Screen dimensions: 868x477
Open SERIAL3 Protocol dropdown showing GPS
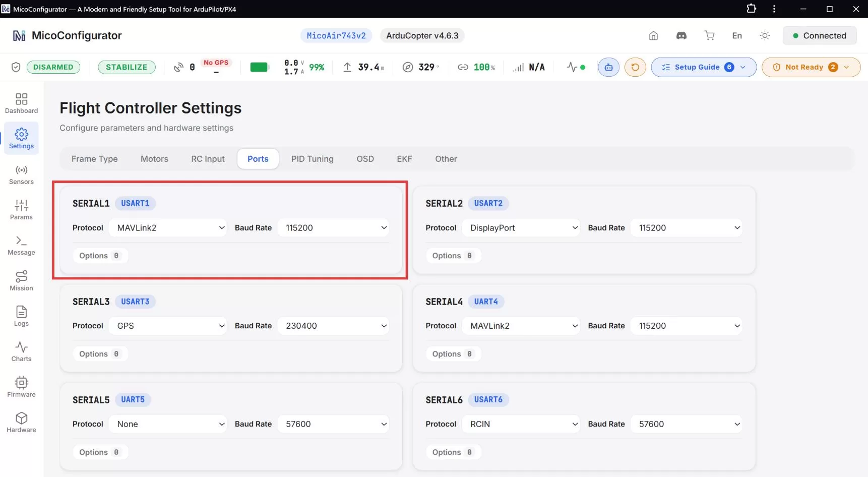pos(169,326)
